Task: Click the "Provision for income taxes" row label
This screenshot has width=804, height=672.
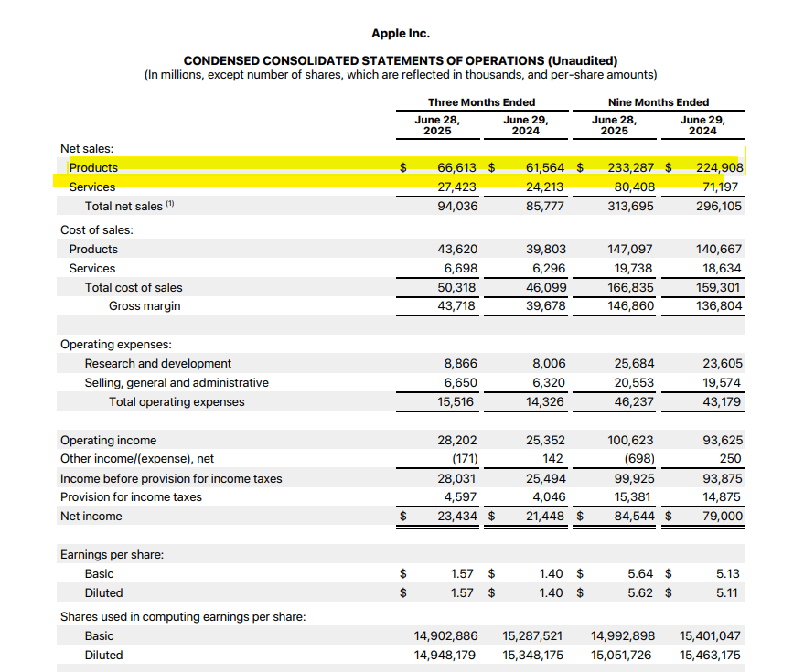Action: click(x=131, y=497)
